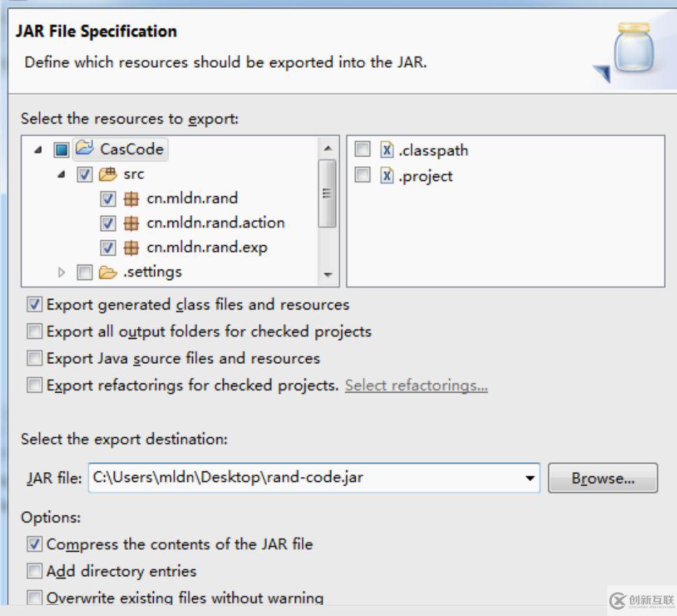This screenshot has height=616, width=677.
Task: Uncheck the cn.mldn.rand.action checkbox
Action: (x=108, y=223)
